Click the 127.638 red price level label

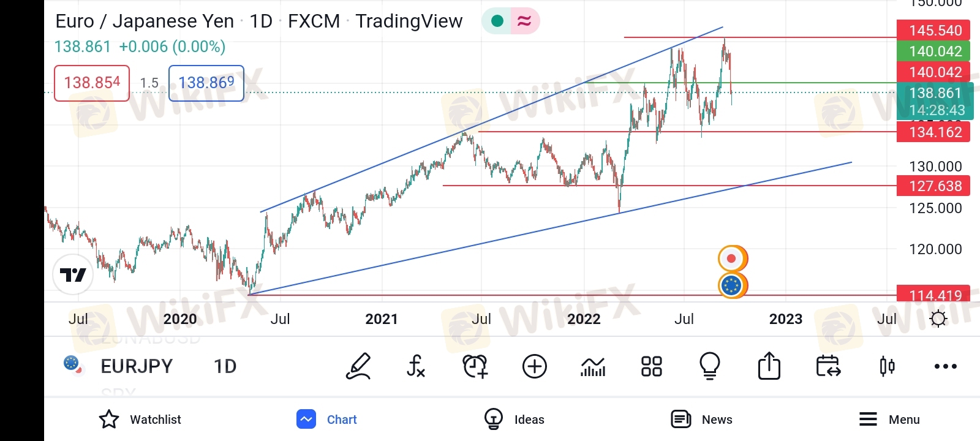click(933, 186)
